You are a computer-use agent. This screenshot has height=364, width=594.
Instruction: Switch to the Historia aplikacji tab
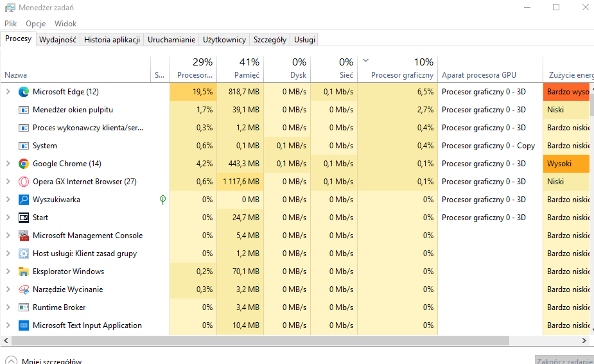pos(112,40)
